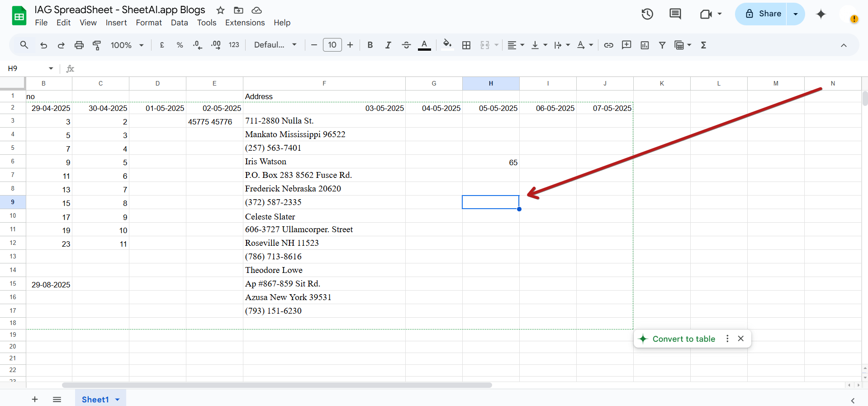868x406 pixels.
Task: Click the insert chart icon
Action: click(x=645, y=45)
